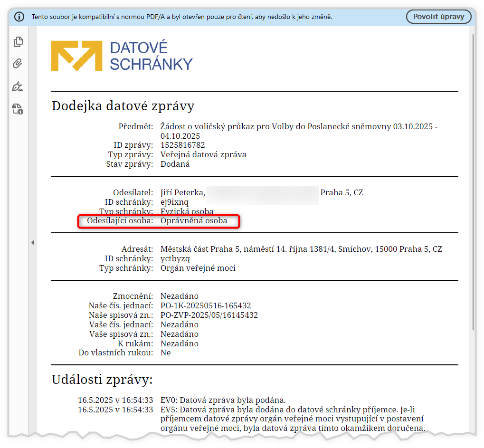The height and width of the screenshot is (448, 484).
Task: Click the vertical scrollbar on the right
Action: (473, 182)
